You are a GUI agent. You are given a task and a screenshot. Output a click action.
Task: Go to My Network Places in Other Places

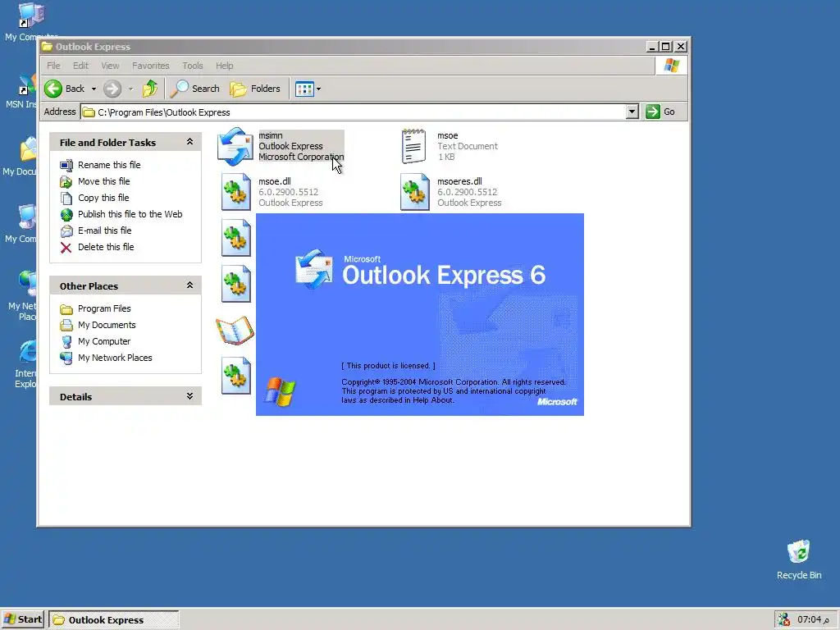click(115, 358)
